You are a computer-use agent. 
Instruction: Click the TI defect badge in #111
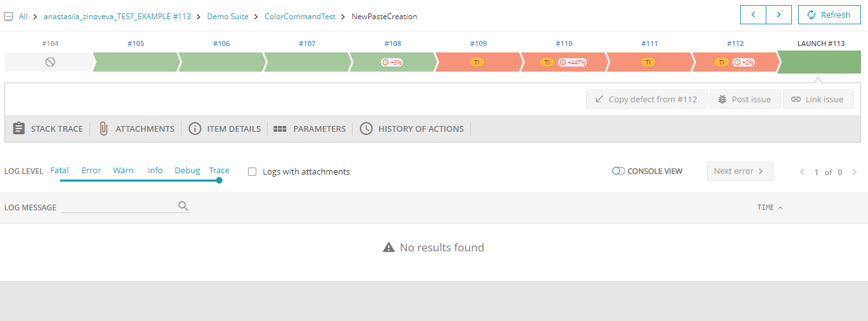(649, 62)
